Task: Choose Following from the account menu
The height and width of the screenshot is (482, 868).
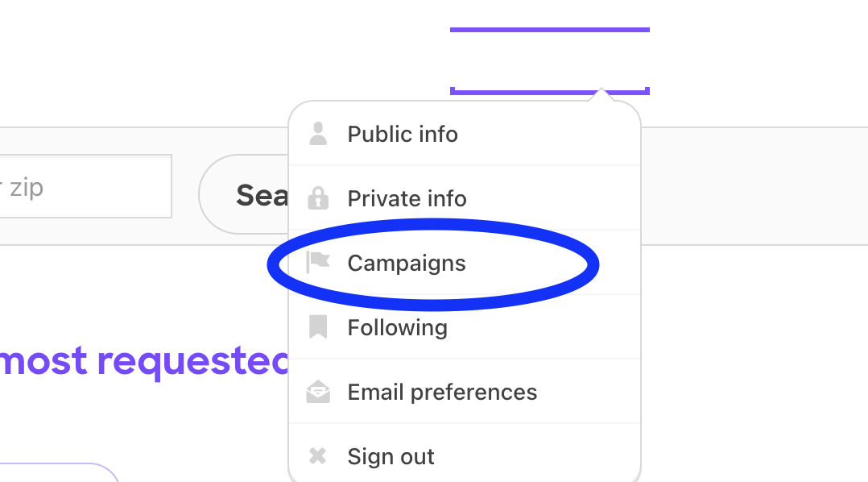Action: point(397,327)
